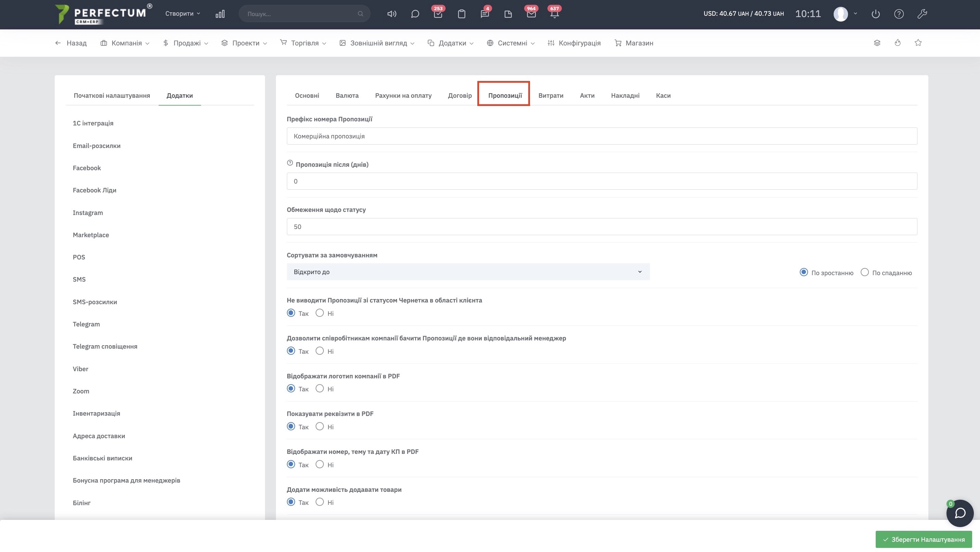The width and height of the screenshot is (980, 552).
Task: Open the Початкові налаштування tab
Action: tap(112, 95)
